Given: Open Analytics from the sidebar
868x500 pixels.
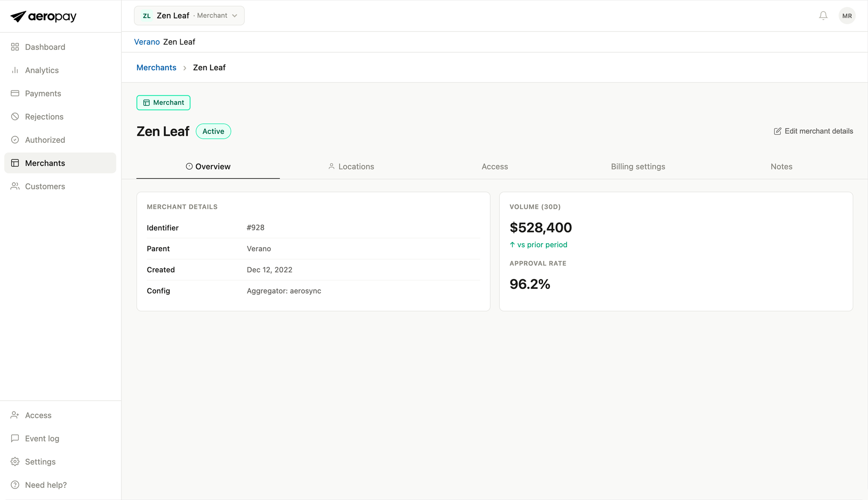Looking at the screenshot, I should point(60,70).
